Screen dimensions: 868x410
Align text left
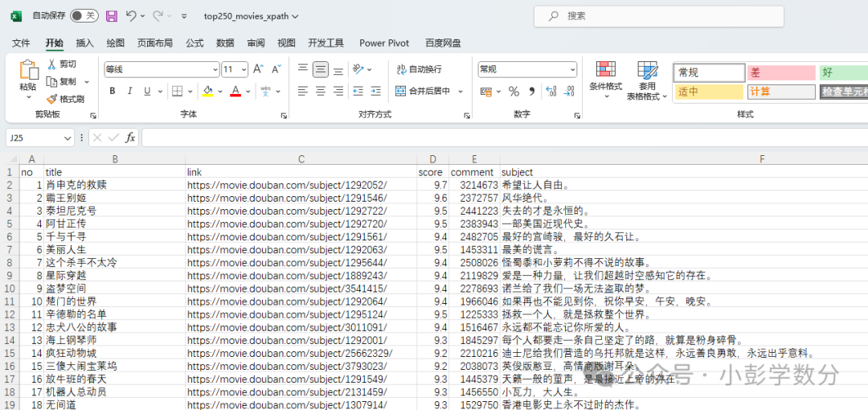(303, 91)
